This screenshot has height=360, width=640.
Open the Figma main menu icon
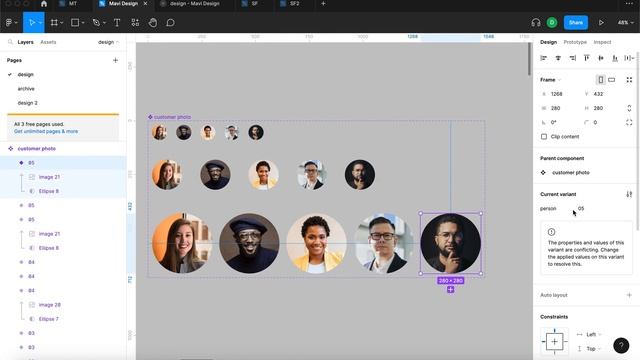pyautogui.click(x=9, y=22)
